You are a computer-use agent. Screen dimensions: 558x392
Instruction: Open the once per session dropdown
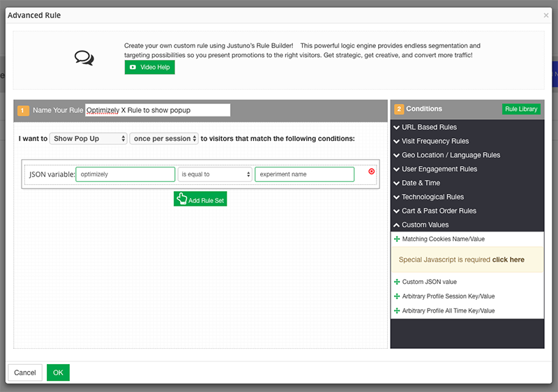coord(164,139)
